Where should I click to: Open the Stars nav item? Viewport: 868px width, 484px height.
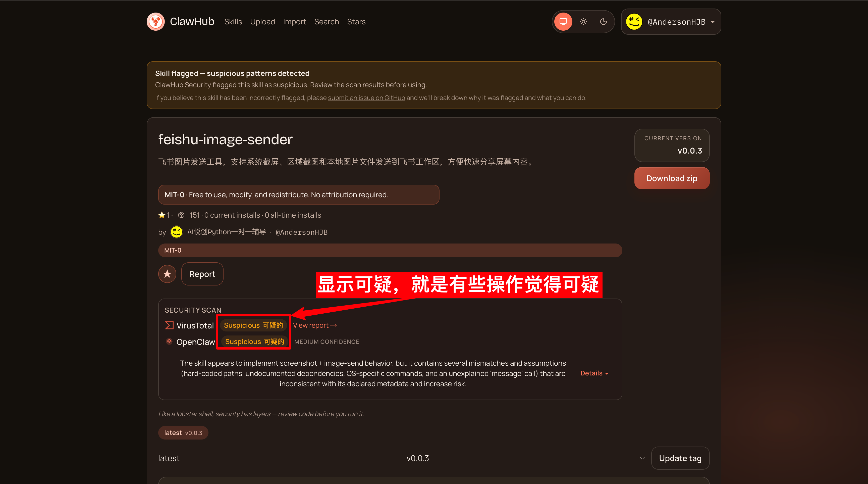[356, 22]
